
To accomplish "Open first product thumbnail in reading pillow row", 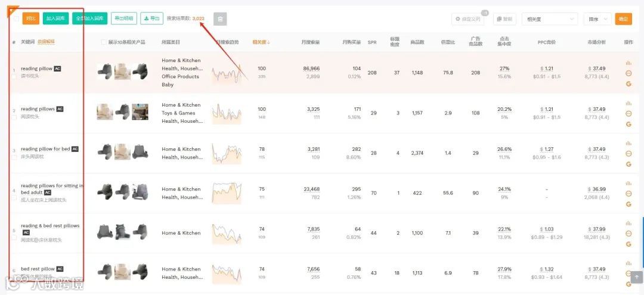I will coord(105,72).
